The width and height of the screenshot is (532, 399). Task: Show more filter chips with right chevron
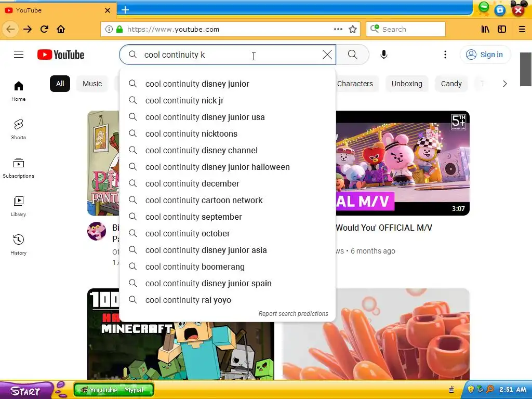point(504,84)
